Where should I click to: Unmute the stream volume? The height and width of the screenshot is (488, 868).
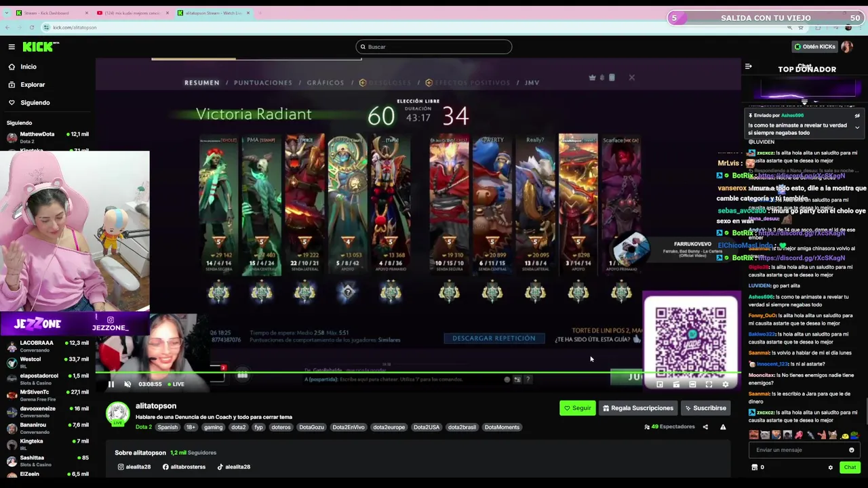click(127, 384)
